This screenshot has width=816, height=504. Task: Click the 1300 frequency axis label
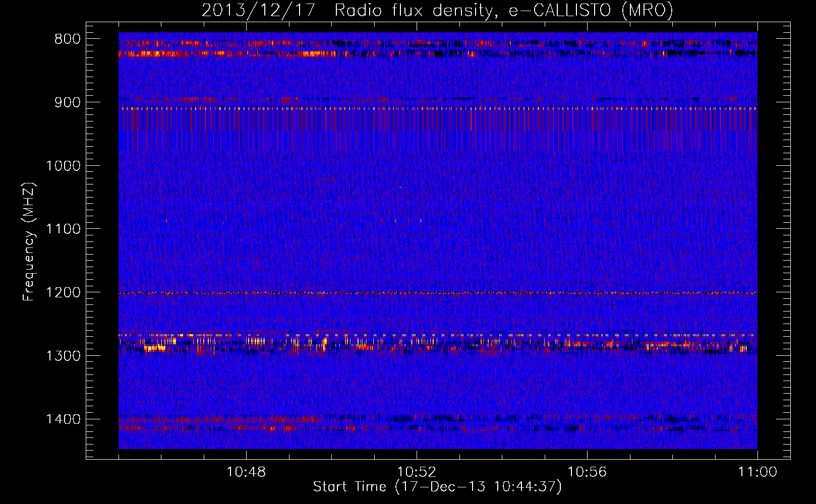click(63, 356)
